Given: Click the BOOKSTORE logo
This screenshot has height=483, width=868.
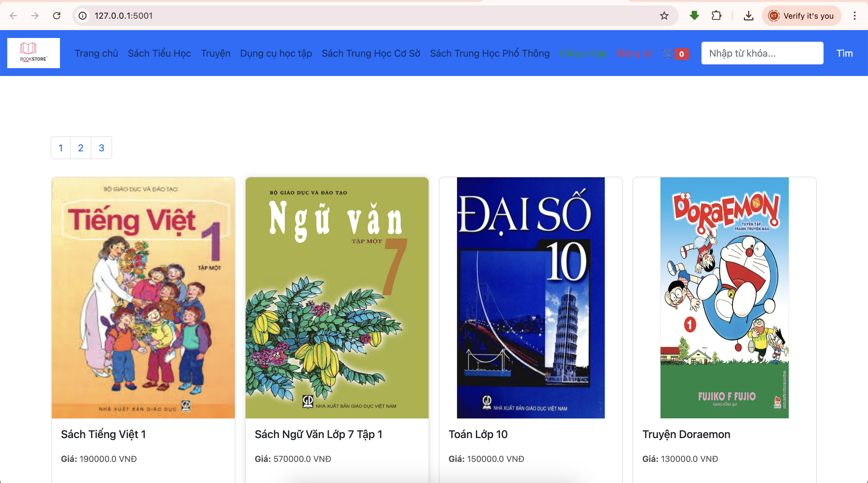Looking at the screenshot, I should 34,53.
